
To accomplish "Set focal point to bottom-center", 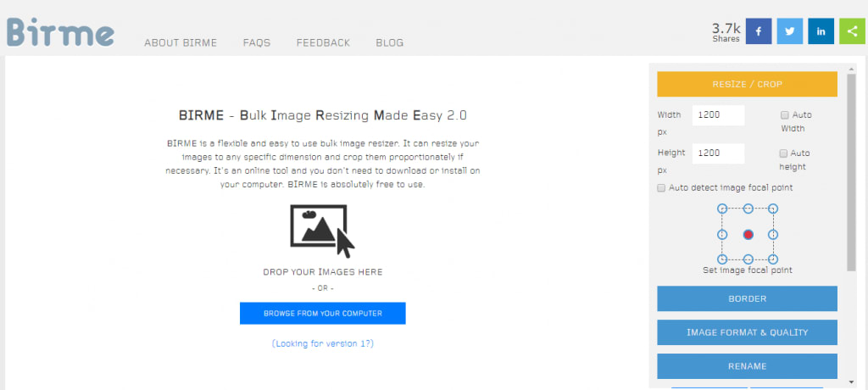I will [x=748, y=259].
